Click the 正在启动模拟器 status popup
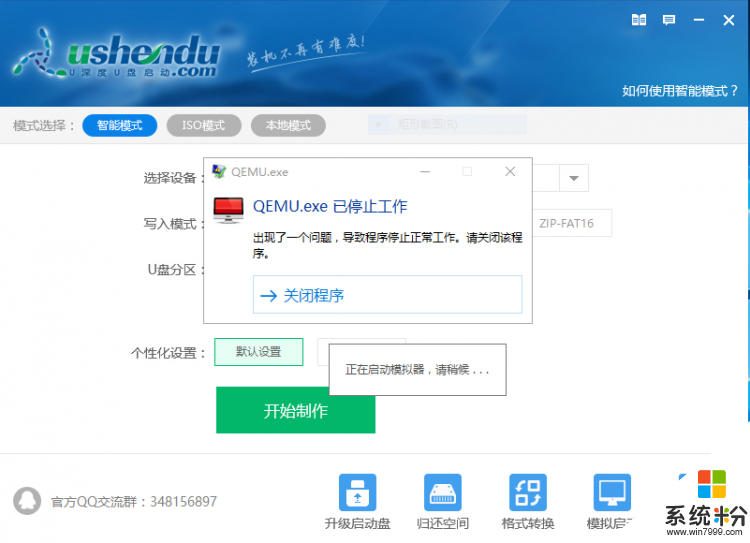The image size is (750, 543). (418, 369)
